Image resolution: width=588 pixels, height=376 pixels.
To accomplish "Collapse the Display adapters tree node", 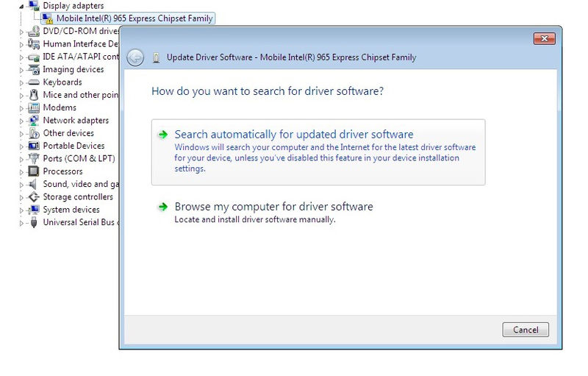I will tap(21, 6).
